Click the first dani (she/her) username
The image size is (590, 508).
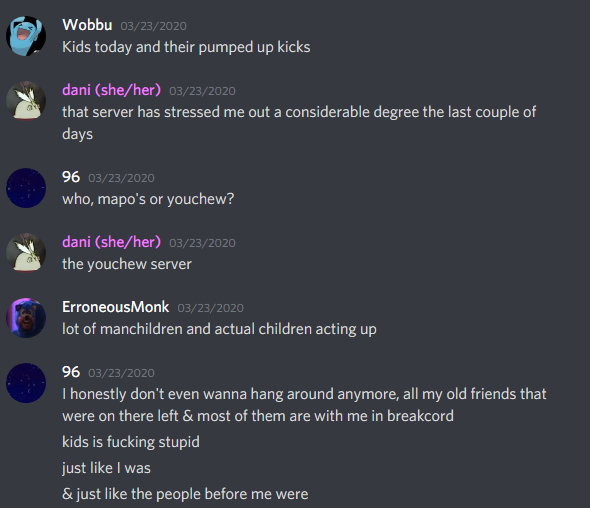tap(111, 90)
